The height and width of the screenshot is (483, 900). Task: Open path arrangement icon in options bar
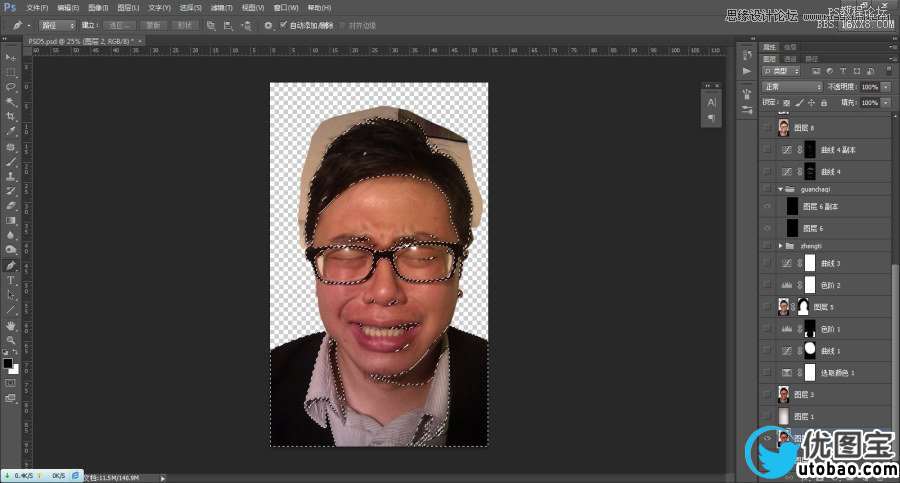coord(246,25)
